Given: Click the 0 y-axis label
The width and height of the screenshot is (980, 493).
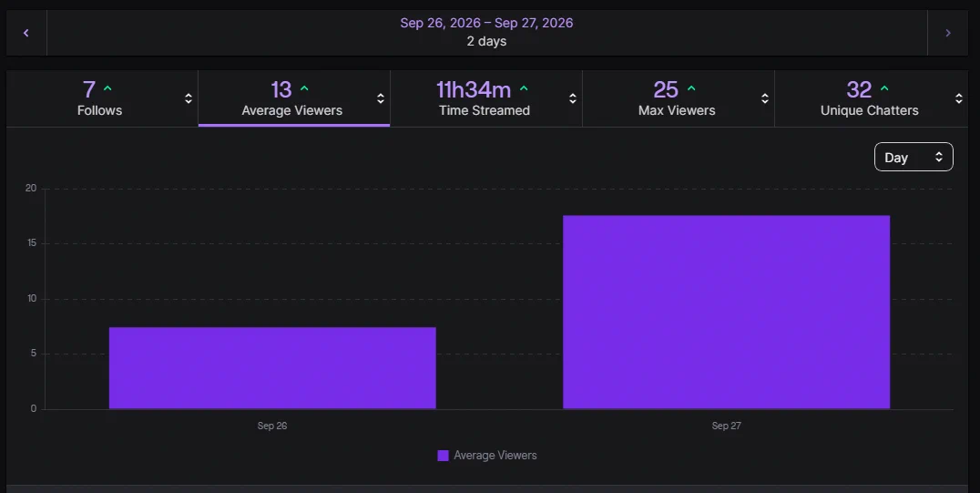Looking at the screenshot, I should (34, 408).
